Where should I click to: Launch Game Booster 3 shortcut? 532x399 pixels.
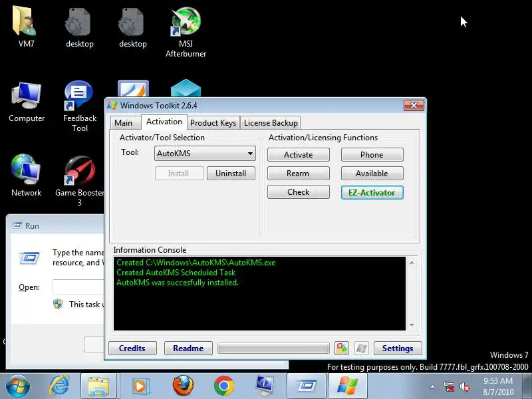click(x=79, y=180)
